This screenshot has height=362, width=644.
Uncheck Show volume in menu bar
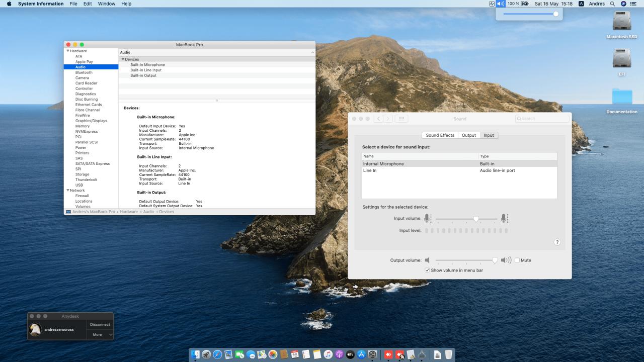point(427,270)
